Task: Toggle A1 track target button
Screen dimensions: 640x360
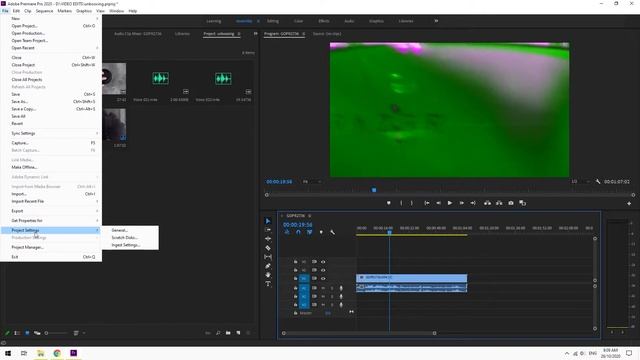Action: [304, 288]
